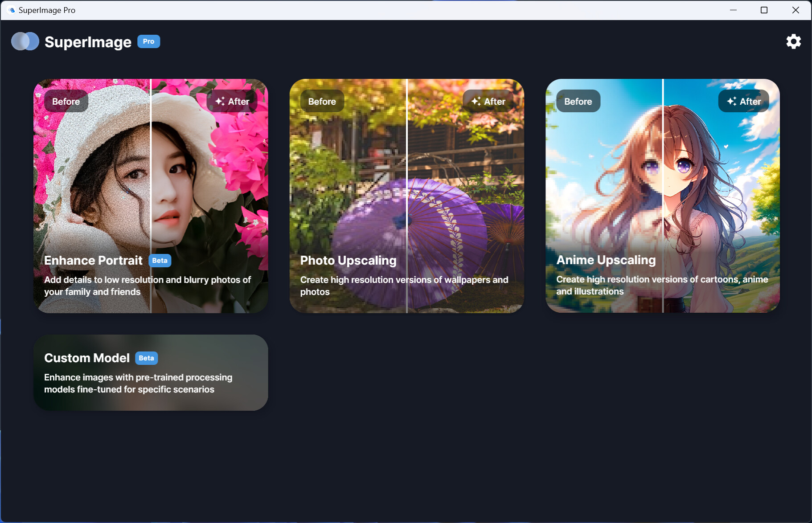Click 'Create high resolution versions of cartoons' text

click(662, 285)
